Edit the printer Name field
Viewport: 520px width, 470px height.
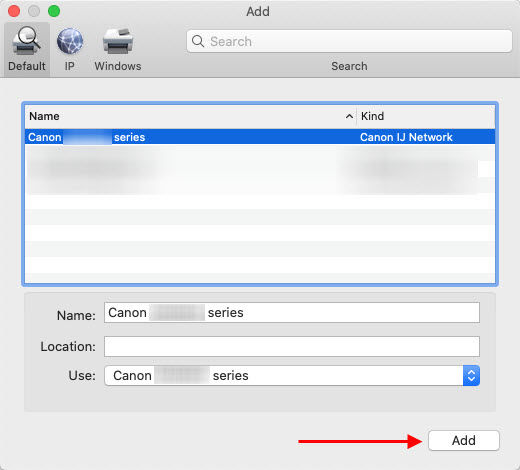pyautogui.click(x=292, y=313)
